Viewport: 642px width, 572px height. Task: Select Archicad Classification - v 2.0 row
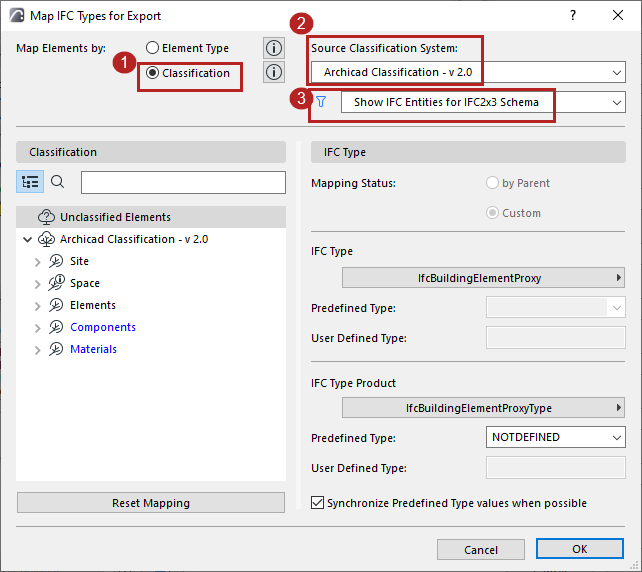click(151, 239)
